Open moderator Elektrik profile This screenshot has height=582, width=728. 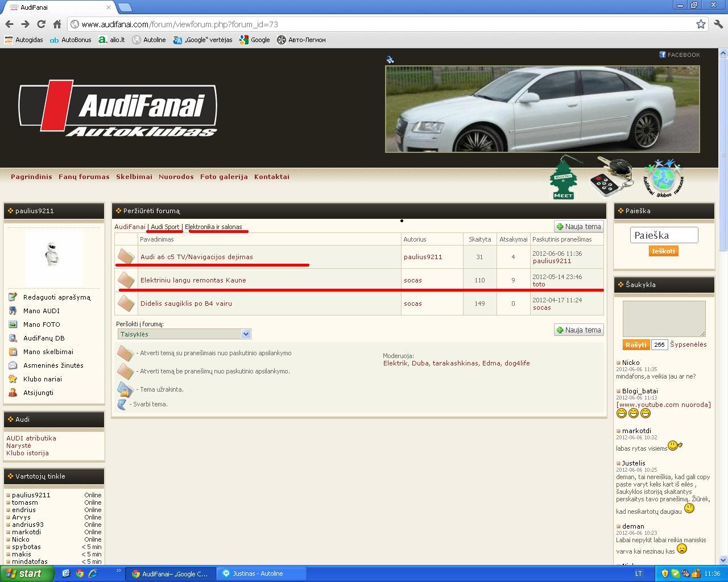(x=395, y=363)
